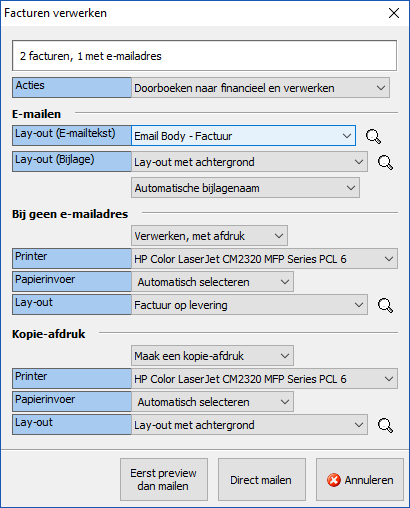Open the Maak een kopie-afdruk dropdown
Image resolution: width=410 pixels, height=508 pixels.
pyautogui.click(x=212, y=356)
